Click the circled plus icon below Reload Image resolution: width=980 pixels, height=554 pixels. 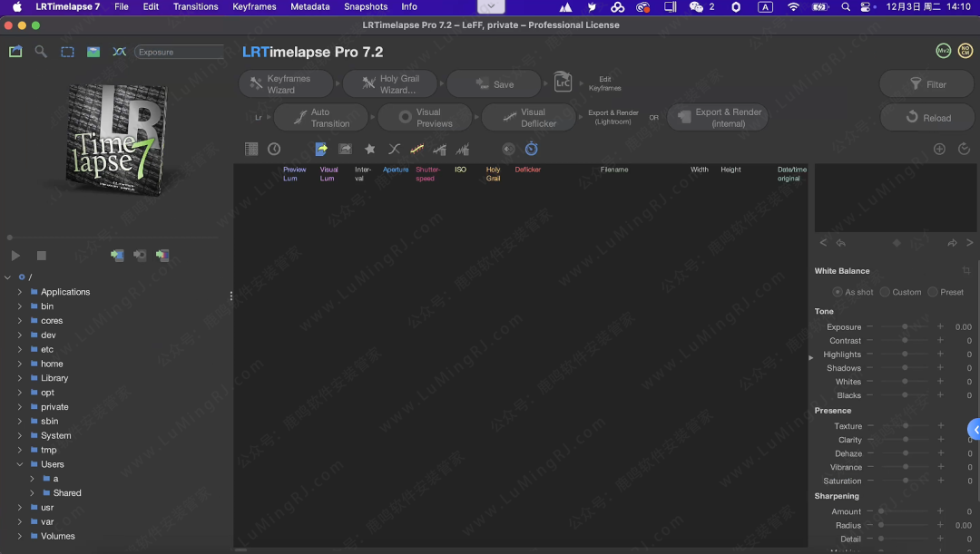[939, 149]
